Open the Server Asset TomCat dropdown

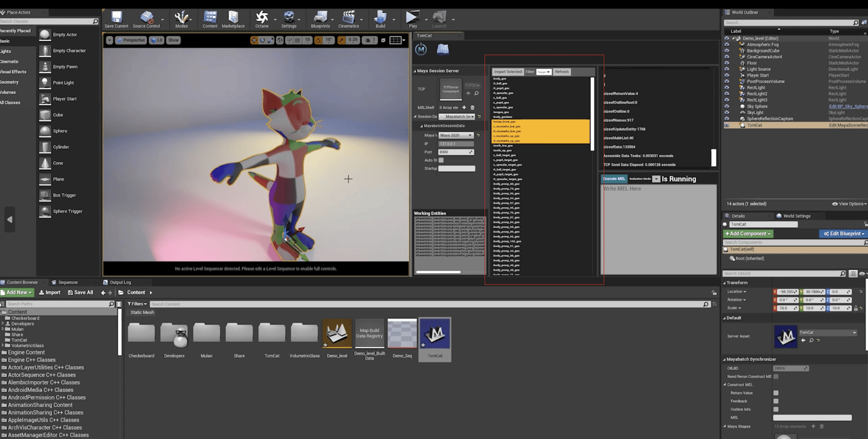click(x=828, y=332)
